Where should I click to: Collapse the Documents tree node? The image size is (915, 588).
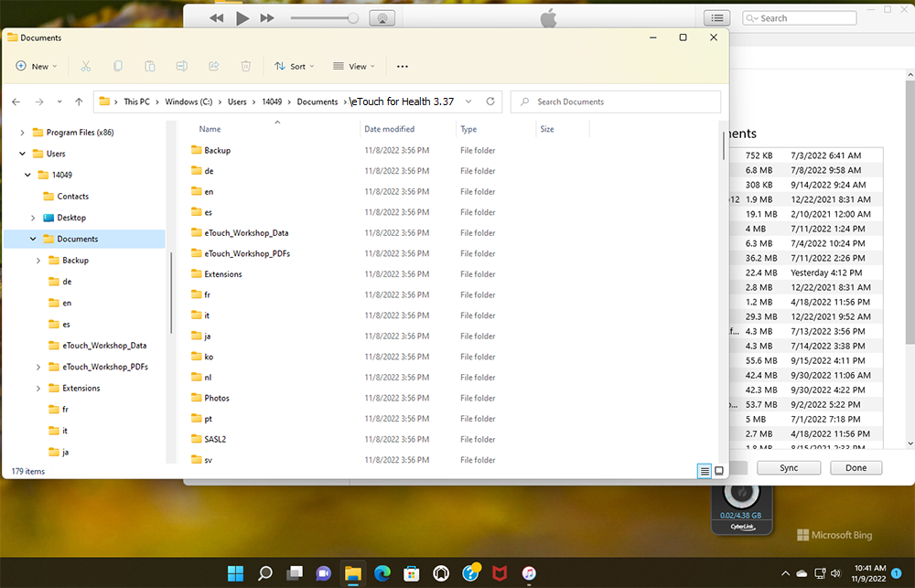click(33, 240)
